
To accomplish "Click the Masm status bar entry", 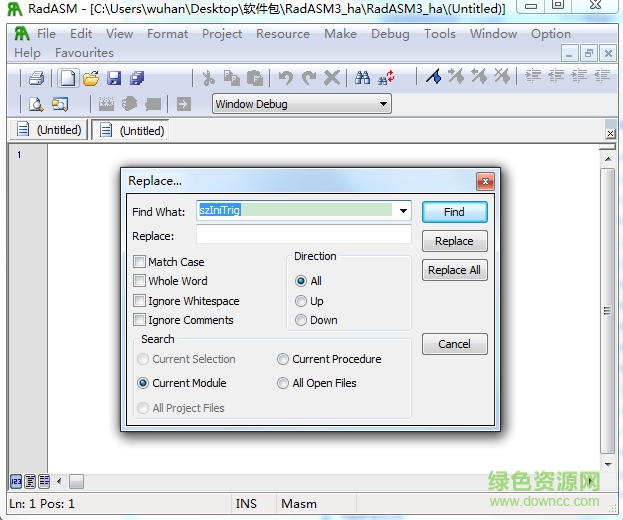I will tap(299, 504).
